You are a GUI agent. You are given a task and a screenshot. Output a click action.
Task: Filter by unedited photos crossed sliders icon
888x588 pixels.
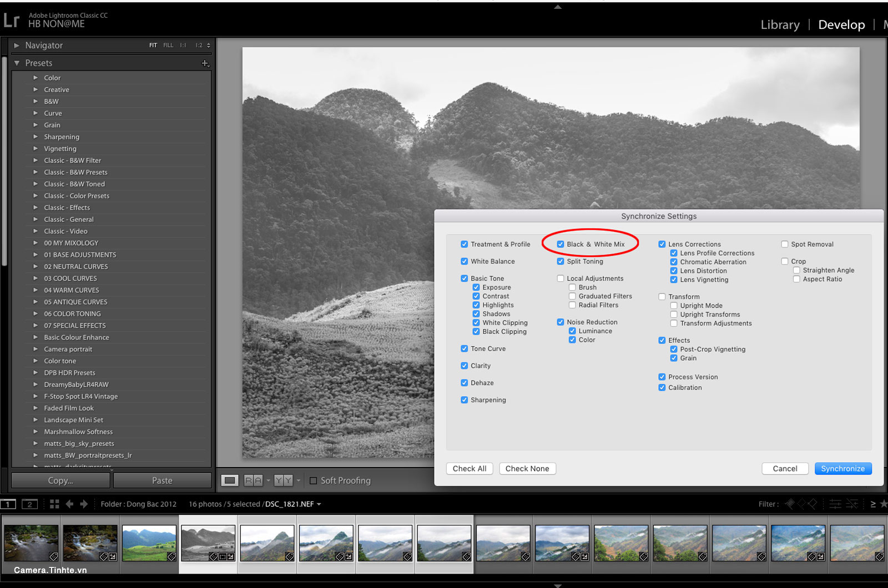(x=852, y=504)
